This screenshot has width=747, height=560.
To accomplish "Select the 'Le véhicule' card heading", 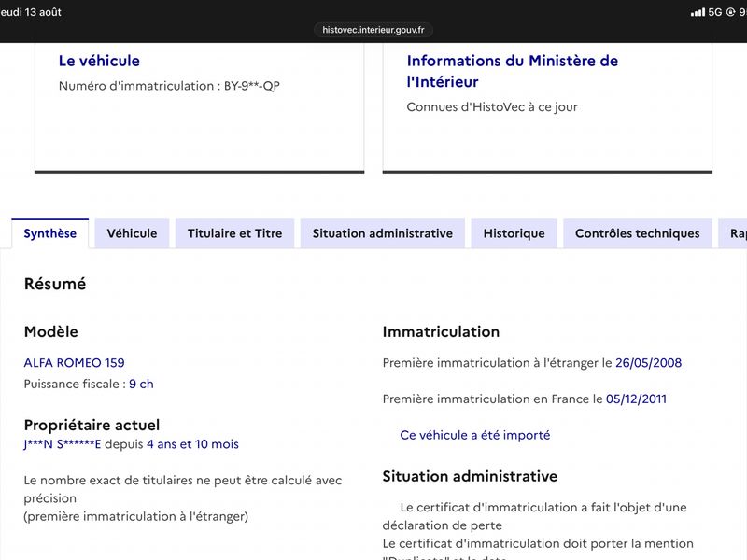I will 99,61.
